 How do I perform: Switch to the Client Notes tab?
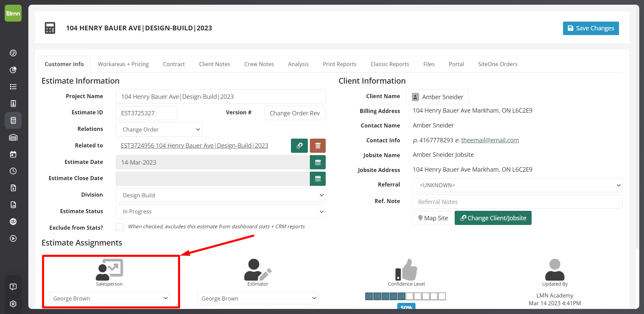click(x=215, y=64)
